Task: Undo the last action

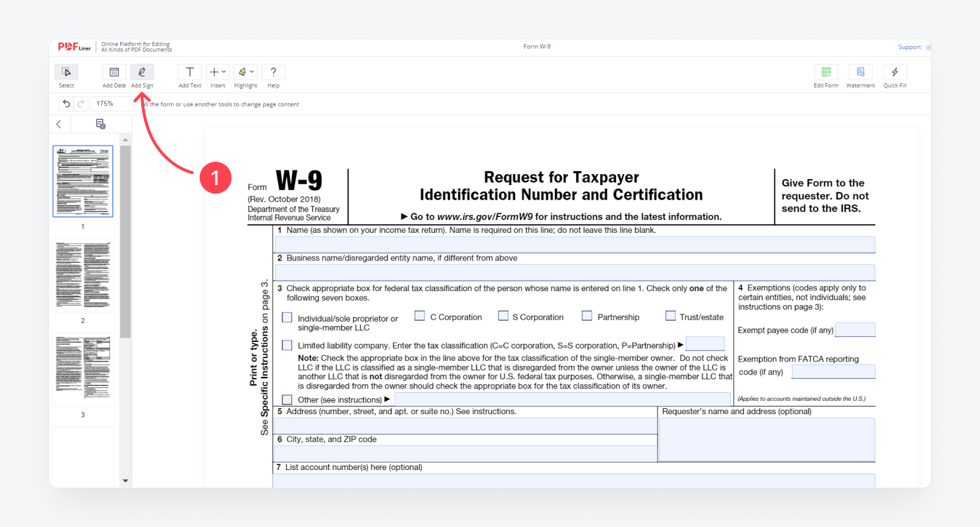Action: tap(66, 104)
